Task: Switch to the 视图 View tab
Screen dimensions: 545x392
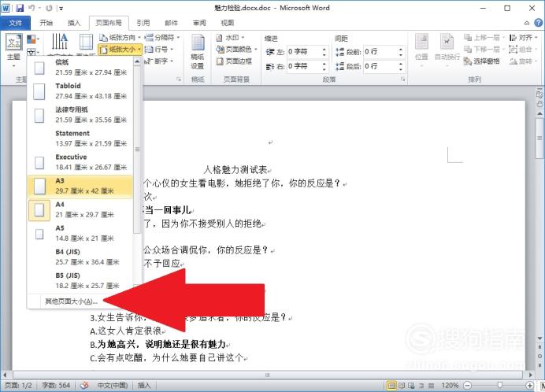Action: point(228,23)
